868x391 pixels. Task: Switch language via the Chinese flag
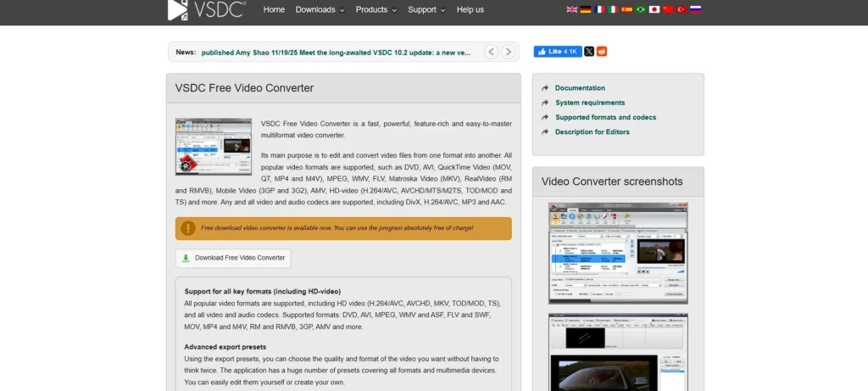point(668,9)
